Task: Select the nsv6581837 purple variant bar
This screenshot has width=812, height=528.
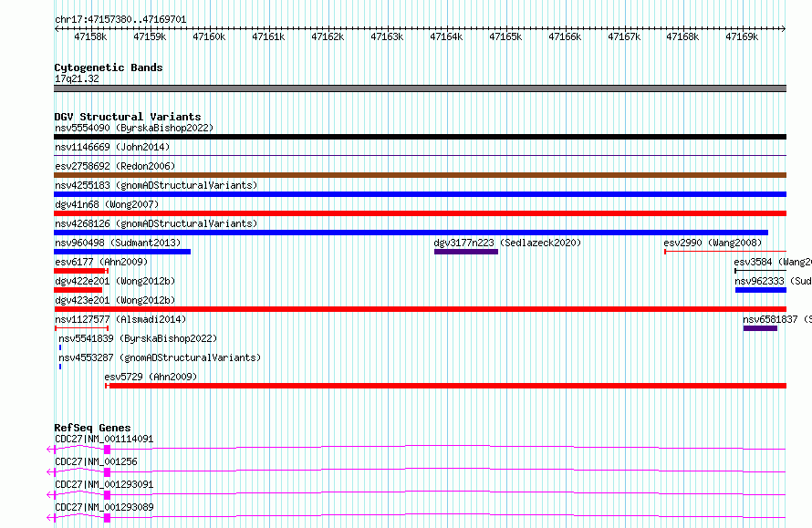Action: [760, 328]
